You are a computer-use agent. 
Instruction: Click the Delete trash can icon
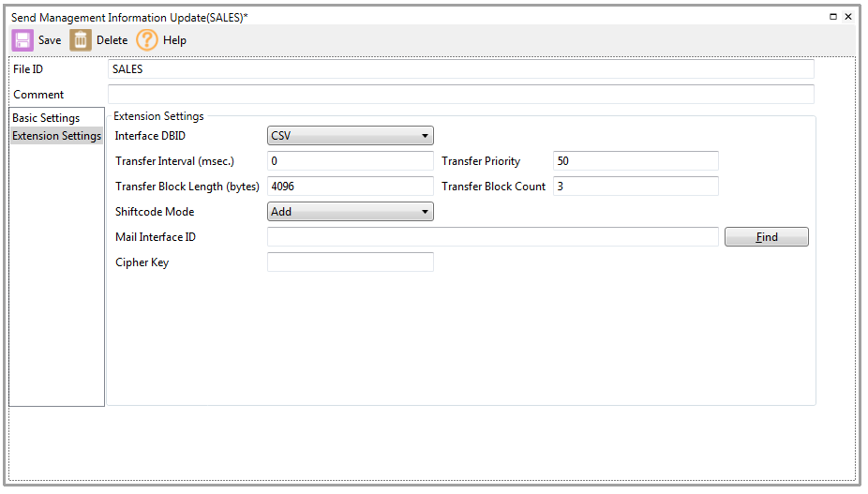coord(82,40)
